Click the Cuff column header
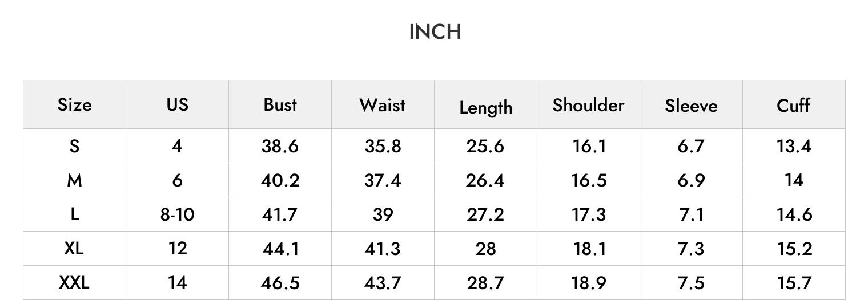This screenshot has width=868, height=308. tap(794, 105)
